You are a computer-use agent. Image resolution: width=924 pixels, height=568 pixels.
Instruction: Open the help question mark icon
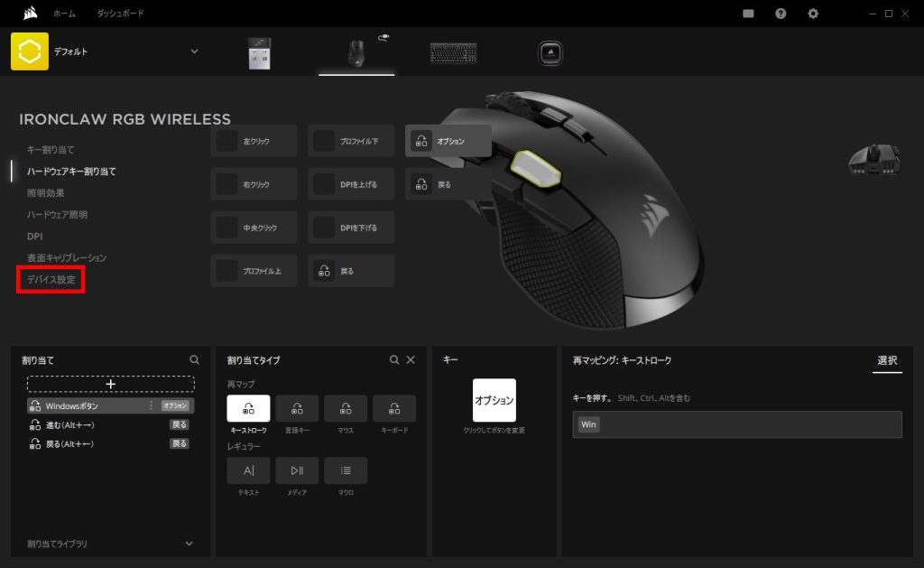click(781, 14)
